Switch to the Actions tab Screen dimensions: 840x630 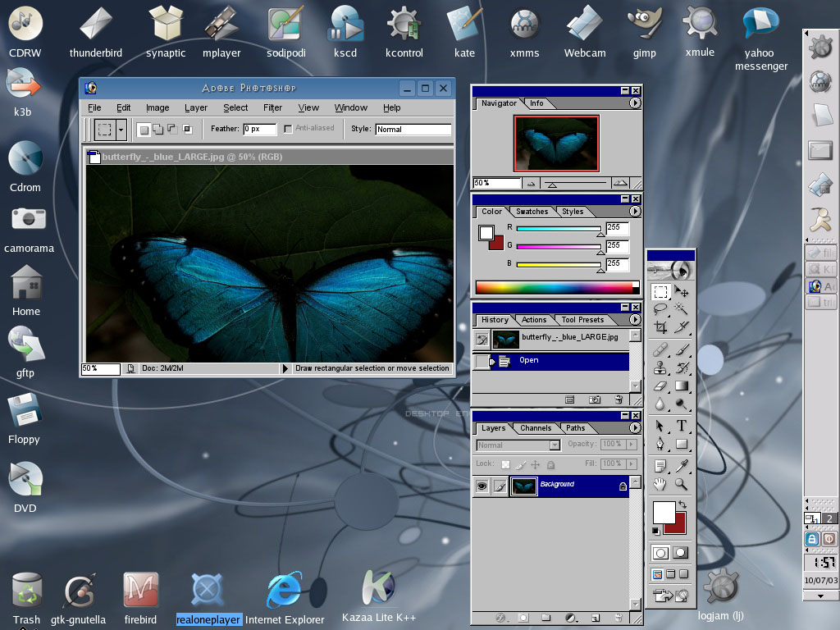[534, 320]
